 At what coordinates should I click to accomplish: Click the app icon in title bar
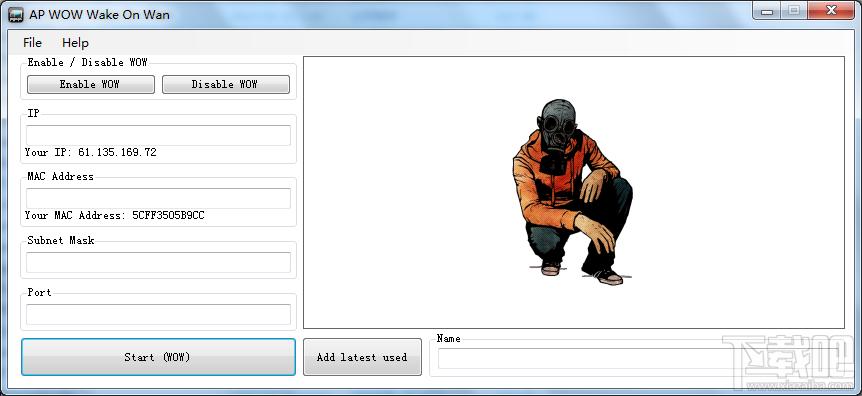coord(16,15)
